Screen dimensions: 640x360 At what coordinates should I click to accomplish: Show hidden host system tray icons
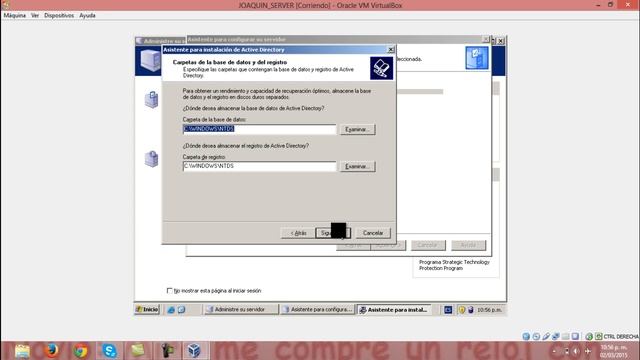554,351
